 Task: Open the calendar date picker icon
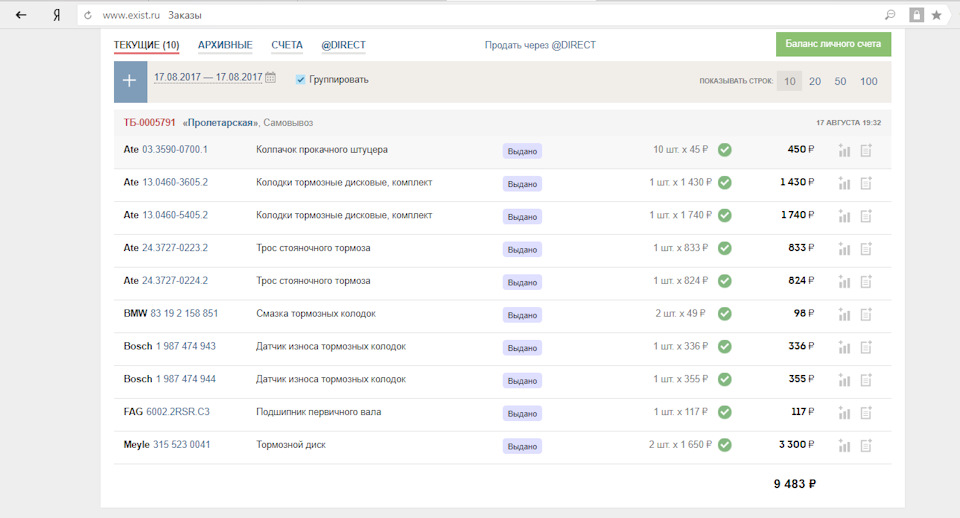coord(270,77)
